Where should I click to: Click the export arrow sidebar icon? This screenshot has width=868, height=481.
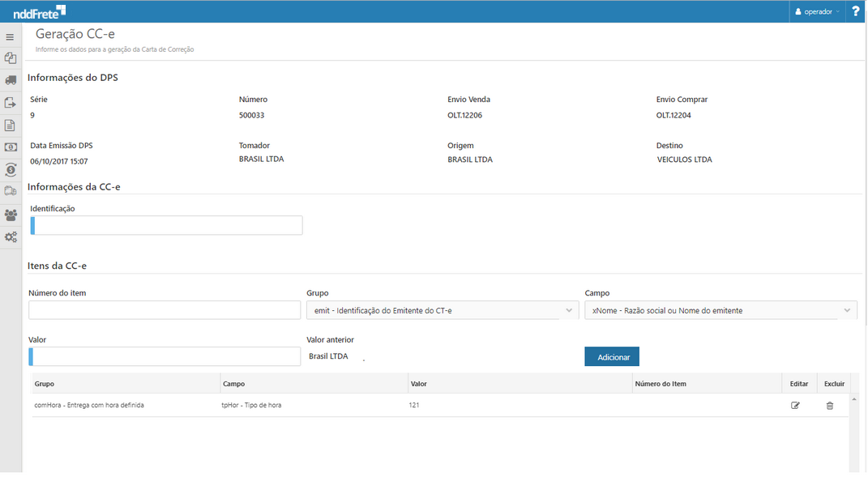(11, 103)
